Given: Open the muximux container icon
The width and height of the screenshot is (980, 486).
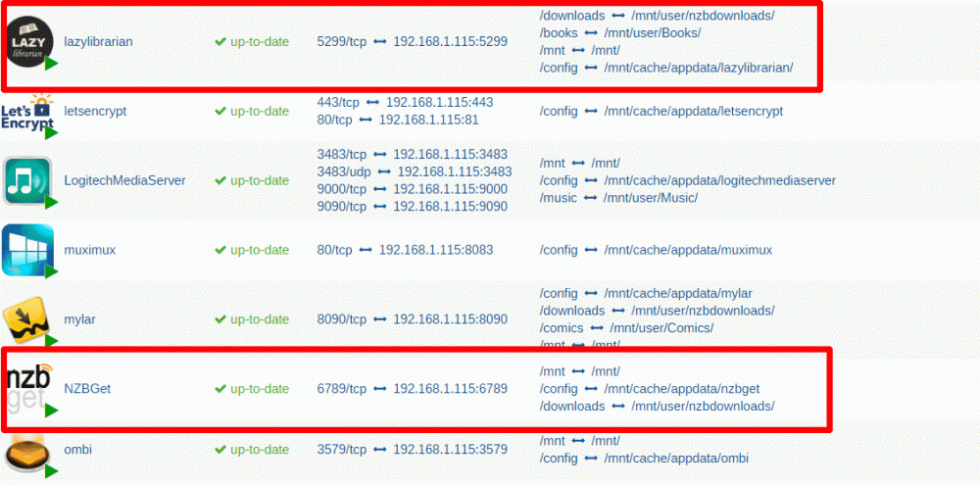Looking at the screenshot, I should pos(28,251).
